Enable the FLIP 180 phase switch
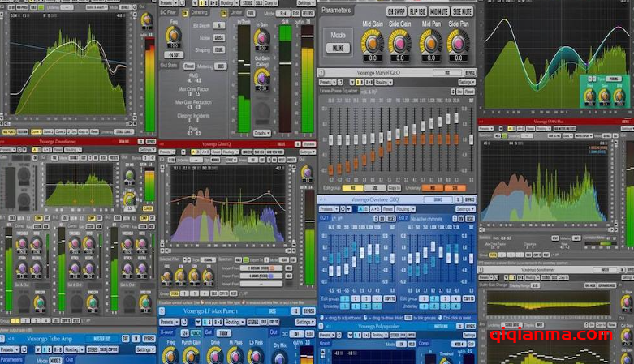Screen dimensions: 634x364 point(417,11)
